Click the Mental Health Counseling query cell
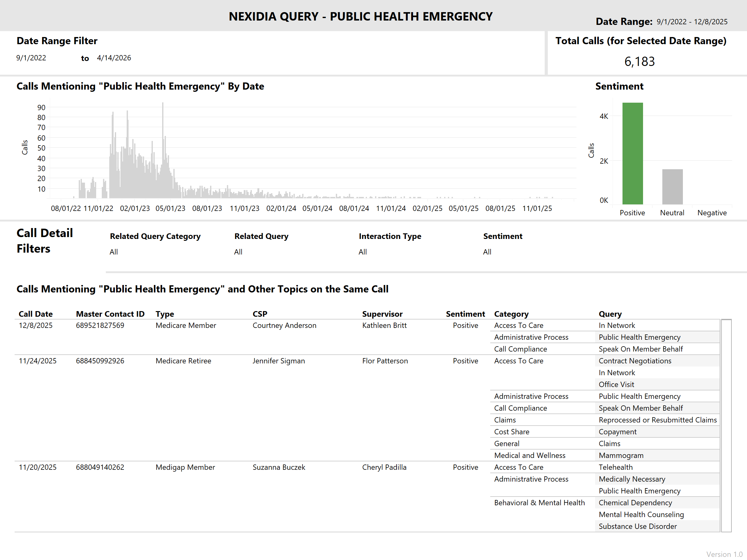Image resolution: width=747 pixels, height=560 pixels. point(641,514)
